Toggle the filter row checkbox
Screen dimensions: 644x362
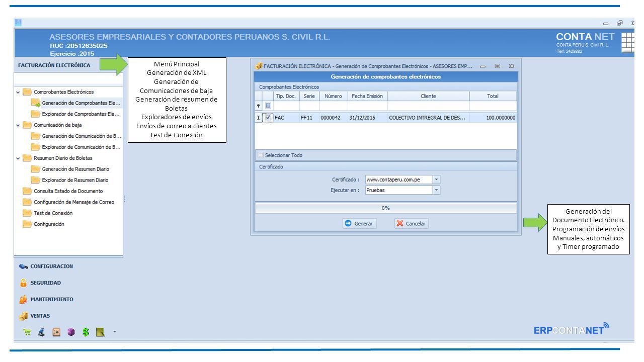pos(268,106)
